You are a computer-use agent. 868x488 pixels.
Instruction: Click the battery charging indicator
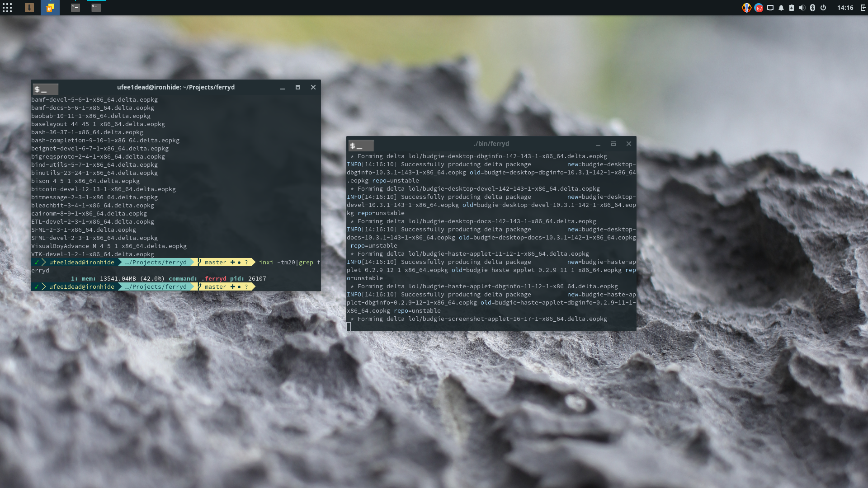pos(792,8)
